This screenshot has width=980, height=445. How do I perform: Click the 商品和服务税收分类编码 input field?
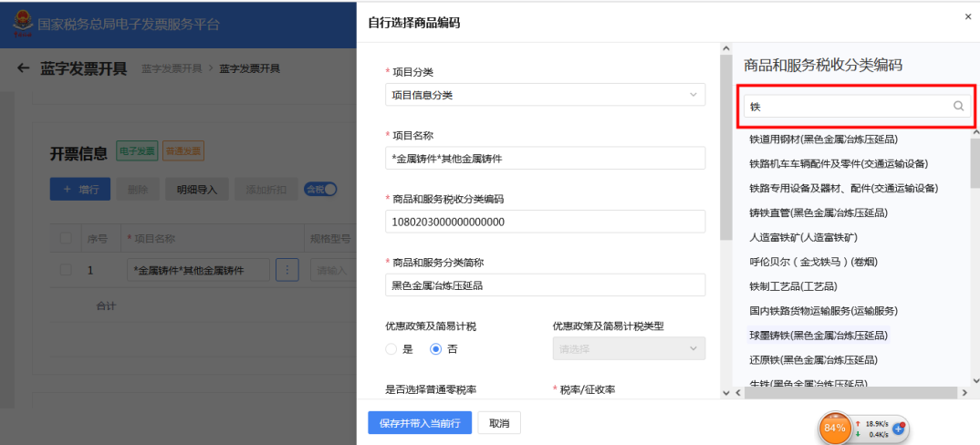[545, 222]
